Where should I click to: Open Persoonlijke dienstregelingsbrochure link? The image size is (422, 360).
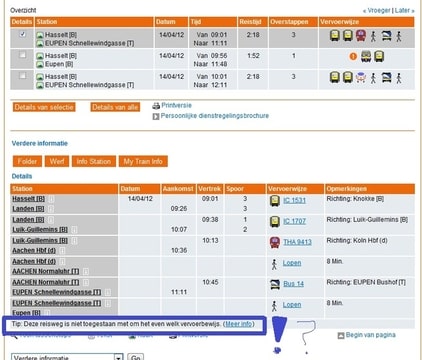[215, 116]
